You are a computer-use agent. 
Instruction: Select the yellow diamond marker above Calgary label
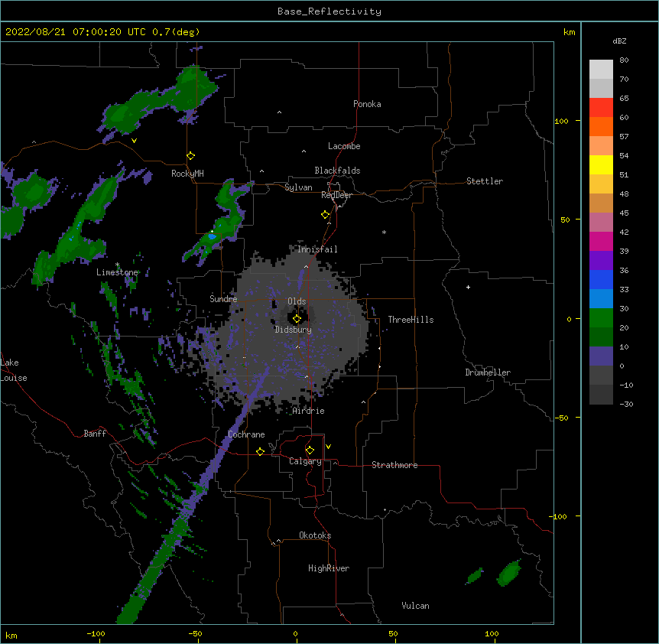[x=310, y=450]
